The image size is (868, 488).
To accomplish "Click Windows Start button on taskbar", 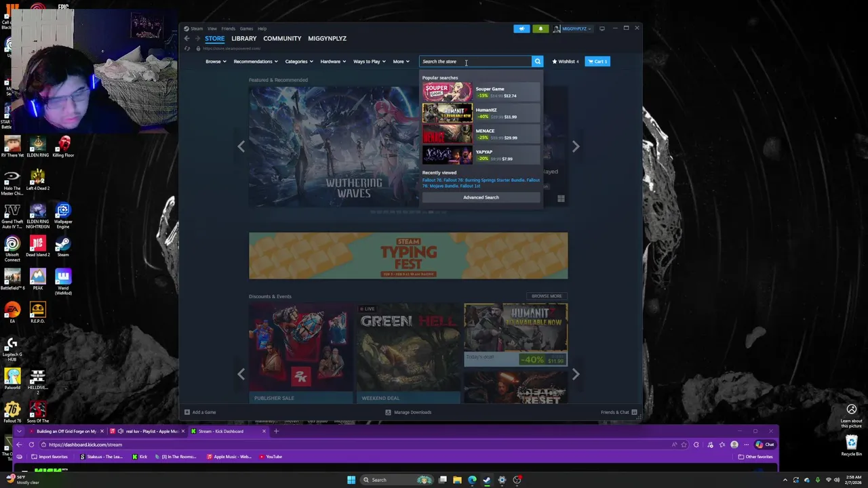I will coord(351,480).
